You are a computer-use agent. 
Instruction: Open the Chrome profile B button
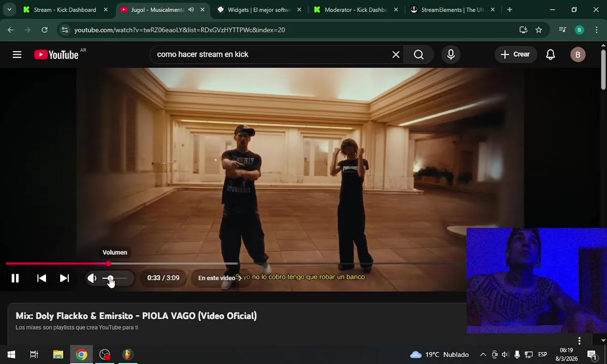(579, 30)
